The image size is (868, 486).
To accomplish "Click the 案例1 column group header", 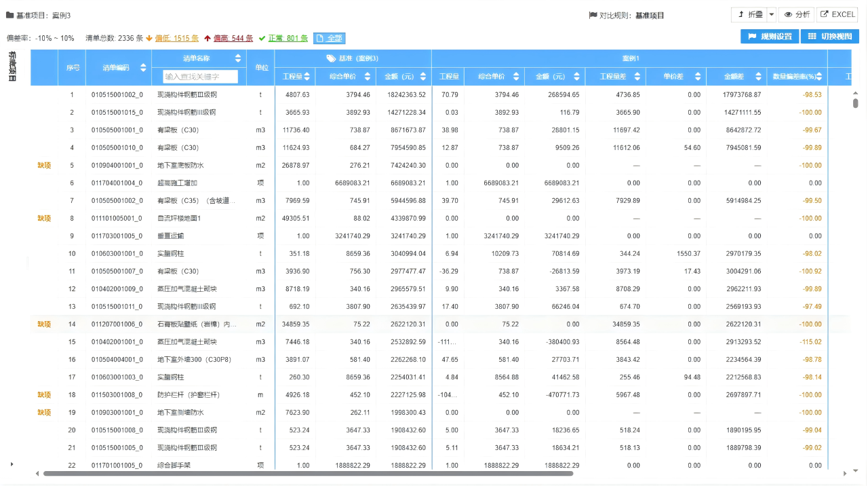I will [631, 58].
